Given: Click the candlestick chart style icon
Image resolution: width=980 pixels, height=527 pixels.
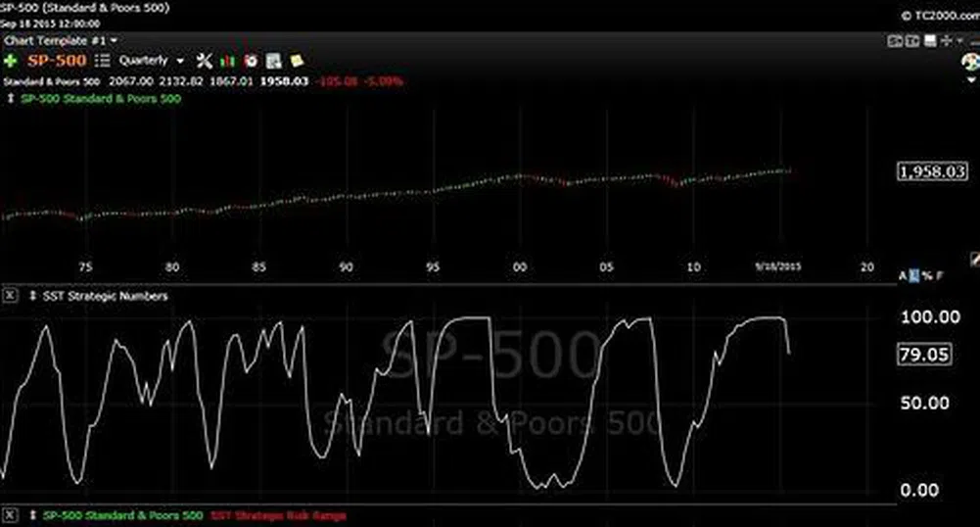Looking at the screenshot, I should [227, 61].
